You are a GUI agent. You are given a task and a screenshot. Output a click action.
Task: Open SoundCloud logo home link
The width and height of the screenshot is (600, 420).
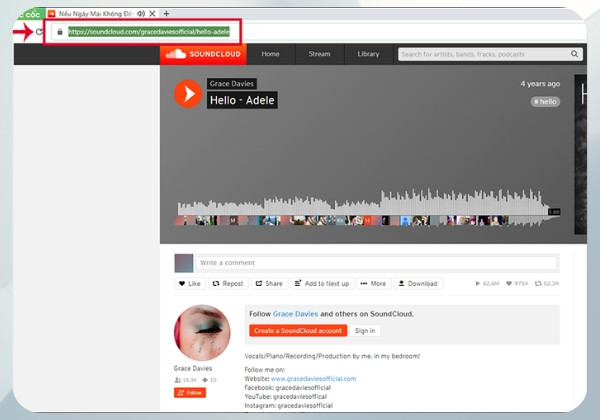[x=203, y=54]
